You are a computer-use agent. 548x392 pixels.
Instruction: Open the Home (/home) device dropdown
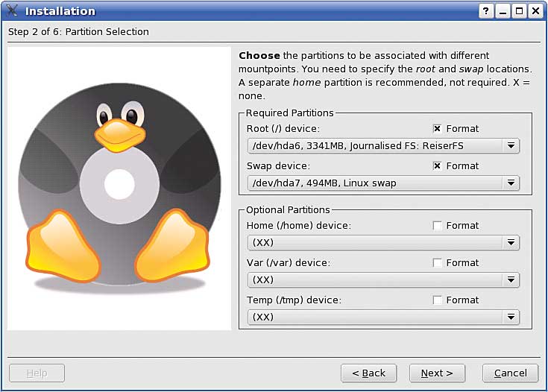(383, 242)
